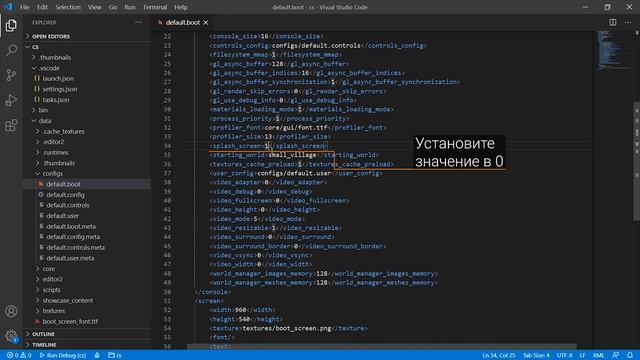Open the Source Control view icon
The image size is (640, 360).
pyautogui.click(x=11, y=75)
